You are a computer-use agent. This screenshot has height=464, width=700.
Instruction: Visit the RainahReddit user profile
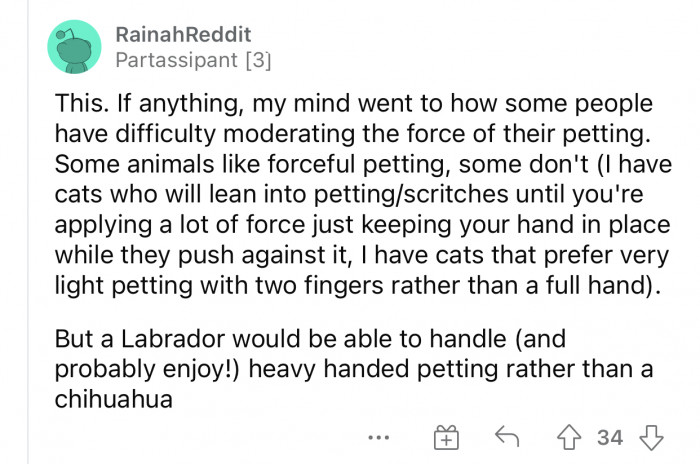[x=183, y=34]
